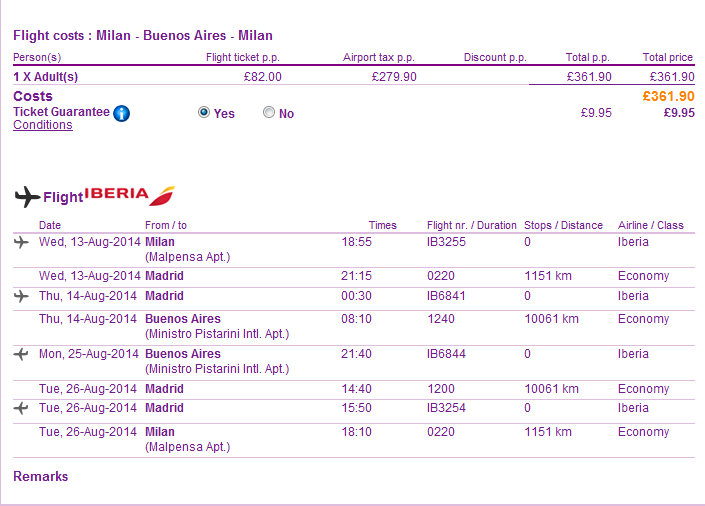Select Yes for Ticket Guarantee
The height and width of the screenshot is (506, 705).
pyautogui.click(x=204, y=113)
